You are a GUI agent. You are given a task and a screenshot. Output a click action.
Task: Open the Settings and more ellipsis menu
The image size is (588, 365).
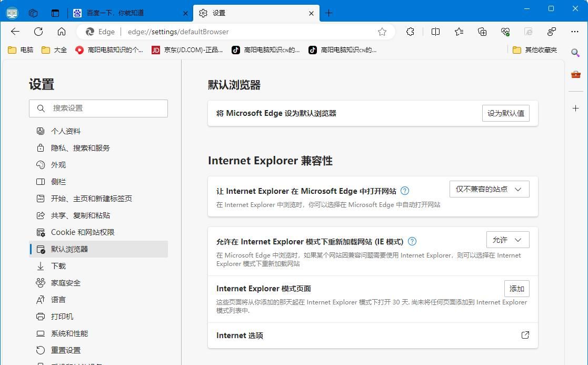575,32
